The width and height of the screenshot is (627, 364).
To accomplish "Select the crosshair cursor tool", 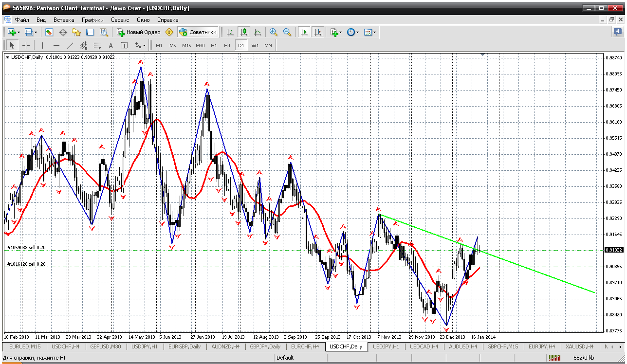I will pyautogui.click(x=26, y=45).
